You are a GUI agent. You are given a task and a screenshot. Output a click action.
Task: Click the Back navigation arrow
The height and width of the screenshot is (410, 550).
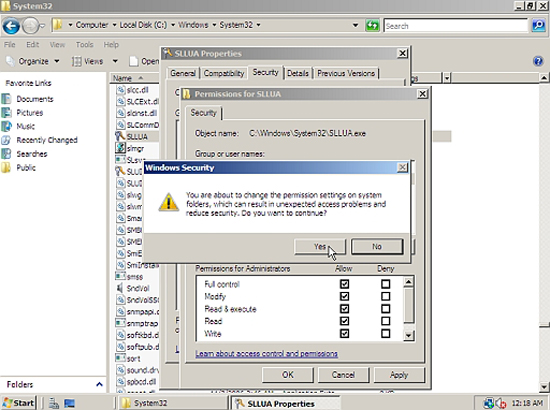click(x=11, y=26)
